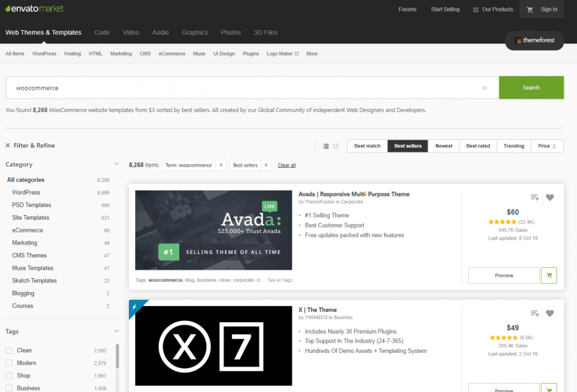Favorite the X Theme listing
This screenshot has width=577, height=392.
tap(549, 313)
